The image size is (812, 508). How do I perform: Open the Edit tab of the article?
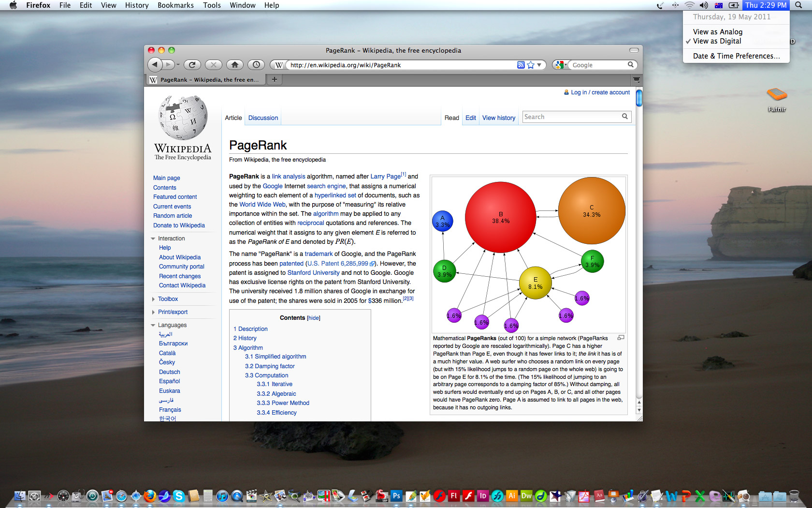coord(470,118)
